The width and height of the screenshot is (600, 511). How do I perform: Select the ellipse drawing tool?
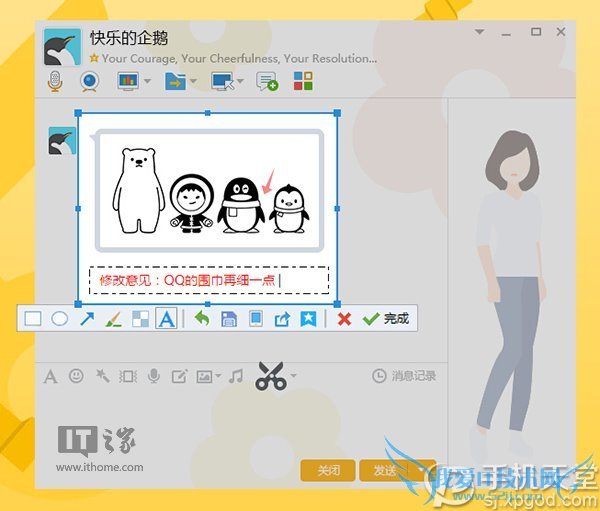tap(60, 319)
